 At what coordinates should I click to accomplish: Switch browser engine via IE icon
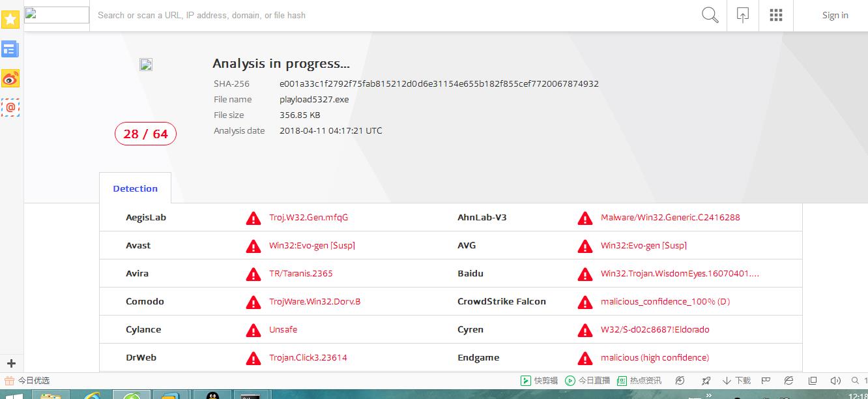point(788,380)
